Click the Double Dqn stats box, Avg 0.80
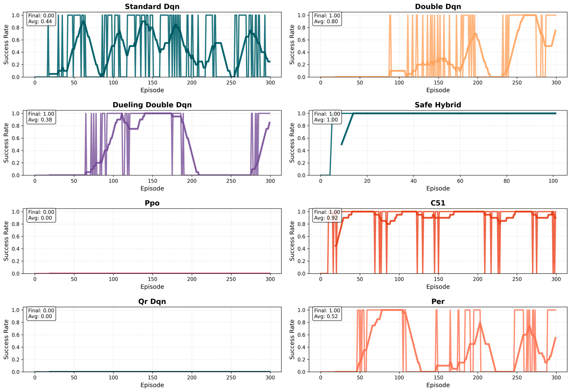This screenshot has height=392, width=571. pyautogui.click(x=327, y=19)
